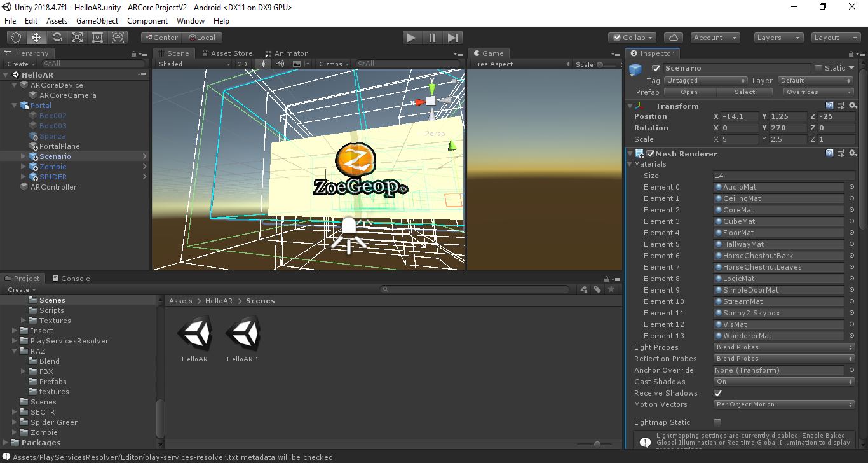The height and width of the screenshot is (463, 868).
Task: Click the prefab Overrides button
Action: [818, 92]
